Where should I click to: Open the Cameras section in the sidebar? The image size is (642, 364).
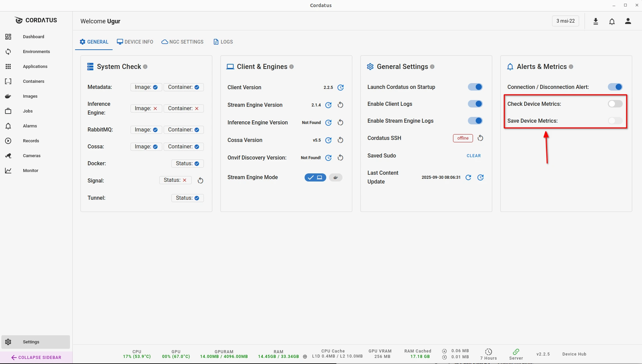tap(32, 155)
